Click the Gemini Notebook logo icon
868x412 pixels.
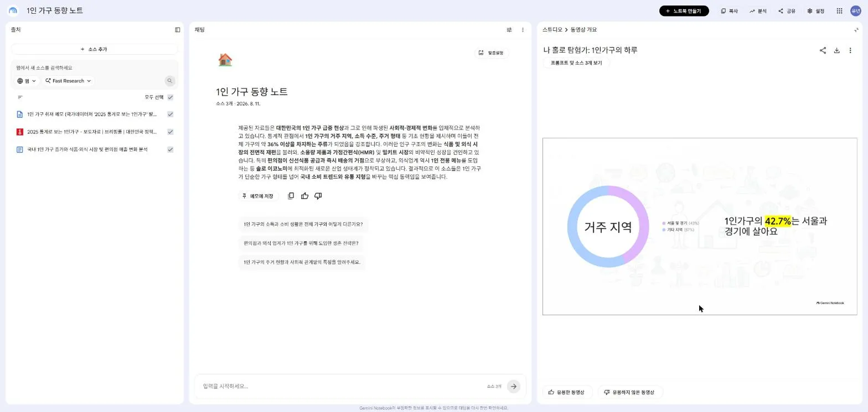click(13, 11)
